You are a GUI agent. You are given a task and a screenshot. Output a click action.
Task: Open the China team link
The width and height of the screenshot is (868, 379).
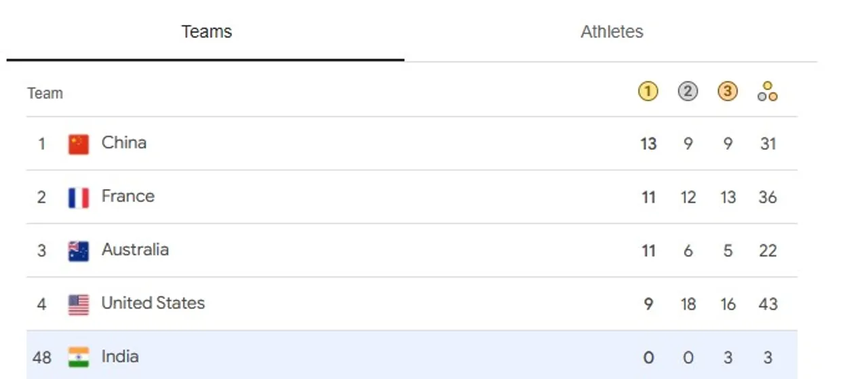point(124,143)
